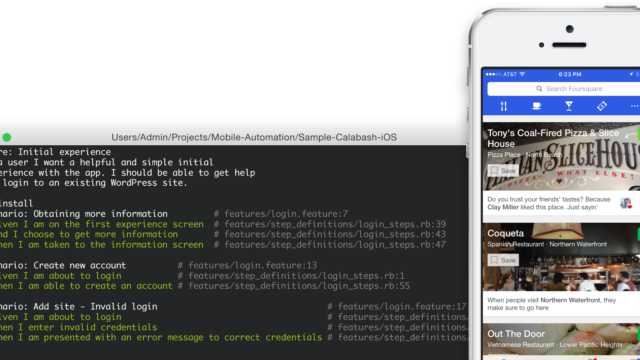Click the 'Initial experience' feature heading
Screen dimensions: 640x360
pyautogui.click(x=56, y=152)
